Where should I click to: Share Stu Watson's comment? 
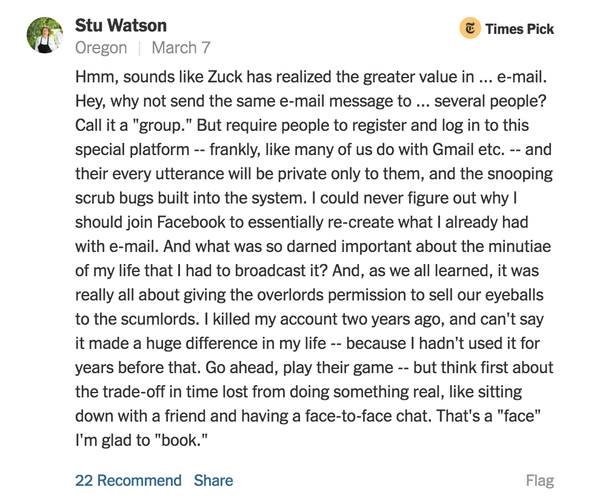[214, 481]
